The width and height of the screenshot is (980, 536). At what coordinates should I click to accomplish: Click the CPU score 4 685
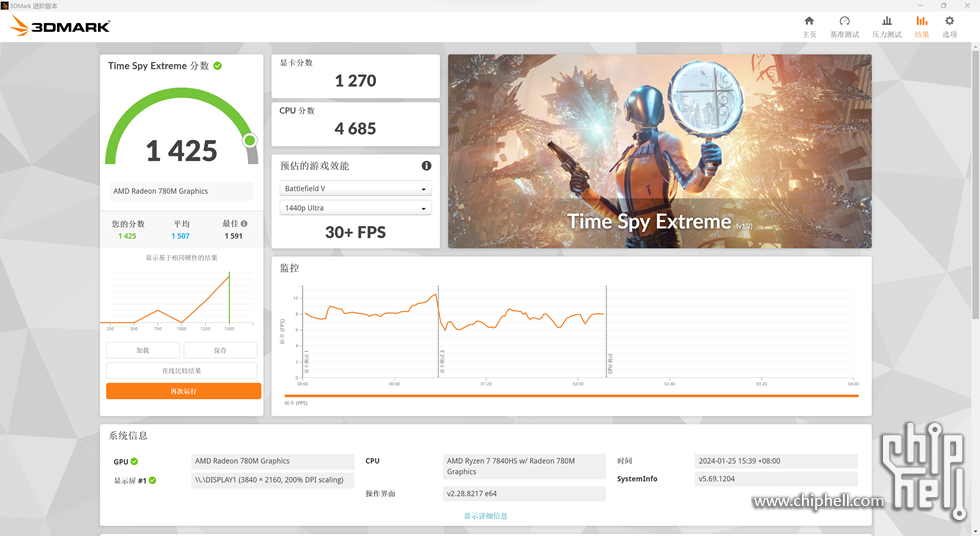355,129
